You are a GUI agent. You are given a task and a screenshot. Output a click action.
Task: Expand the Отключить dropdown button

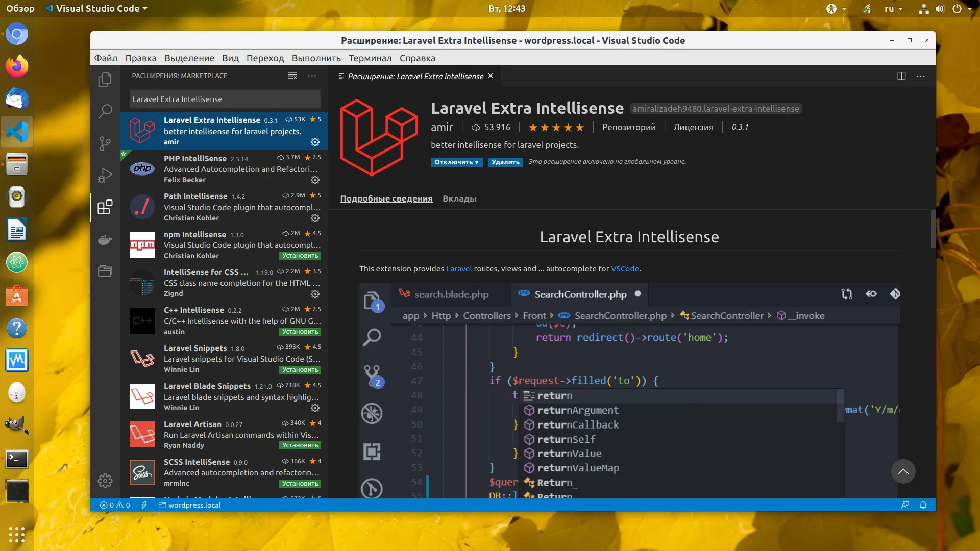click(476, 162)
